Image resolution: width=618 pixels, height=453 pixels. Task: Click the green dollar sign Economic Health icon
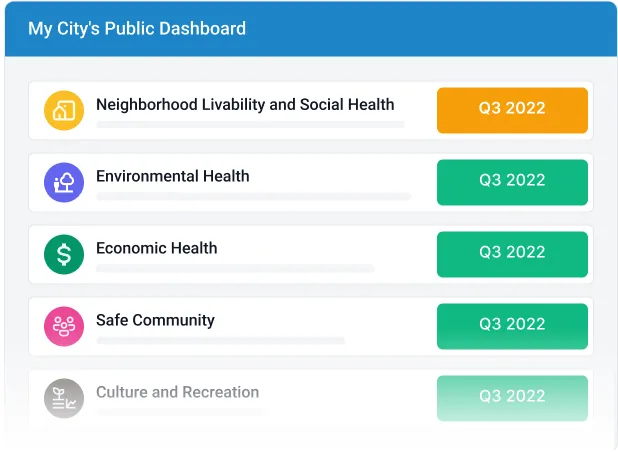point(64,254)
